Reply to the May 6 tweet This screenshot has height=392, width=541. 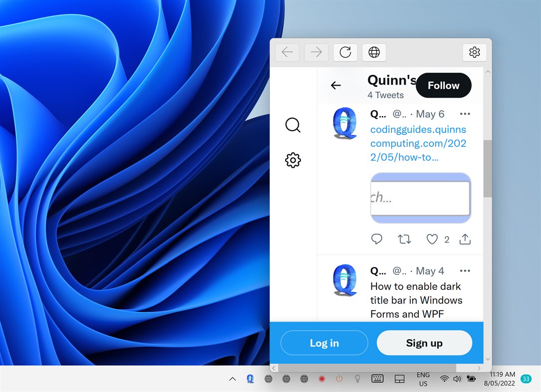[377, 239]
